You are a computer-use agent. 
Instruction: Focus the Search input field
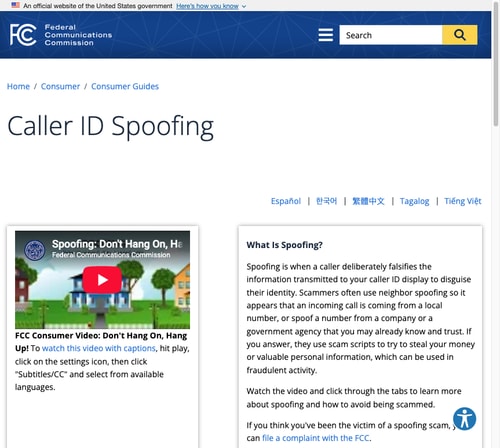[391, 35]
